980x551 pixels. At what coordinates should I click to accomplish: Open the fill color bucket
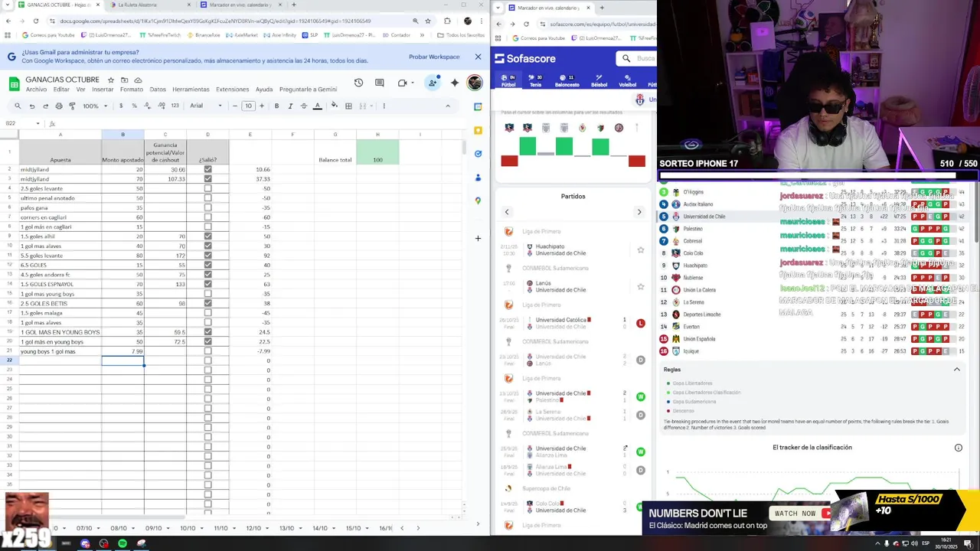coord(335,106)
